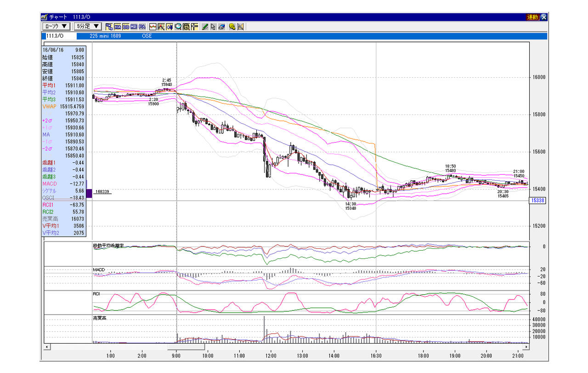Click the horizontal scrollbar left arrow

point(46,346)
